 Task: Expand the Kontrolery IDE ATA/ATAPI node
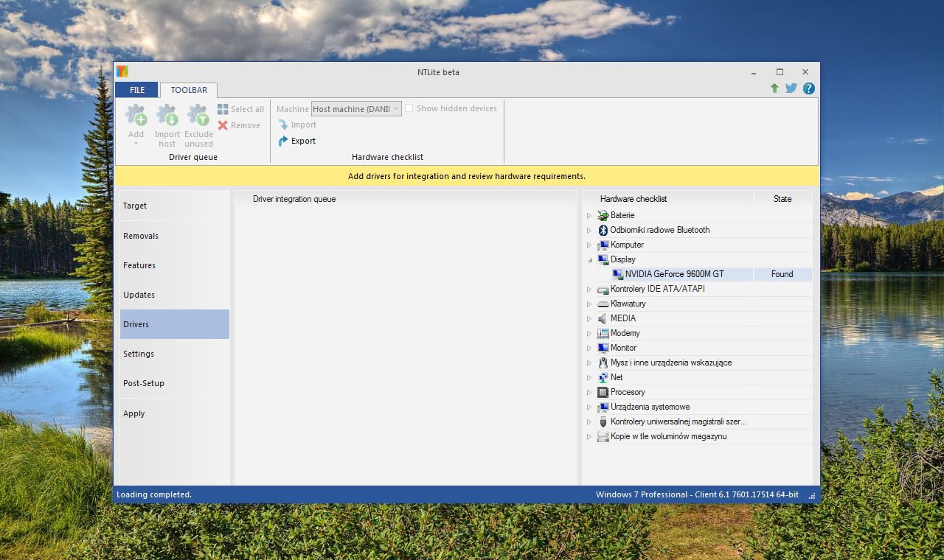coord(589,289)
